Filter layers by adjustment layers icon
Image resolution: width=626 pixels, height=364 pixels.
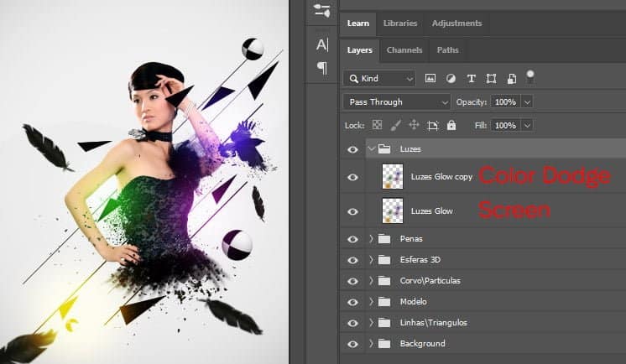tap(451, 79)
